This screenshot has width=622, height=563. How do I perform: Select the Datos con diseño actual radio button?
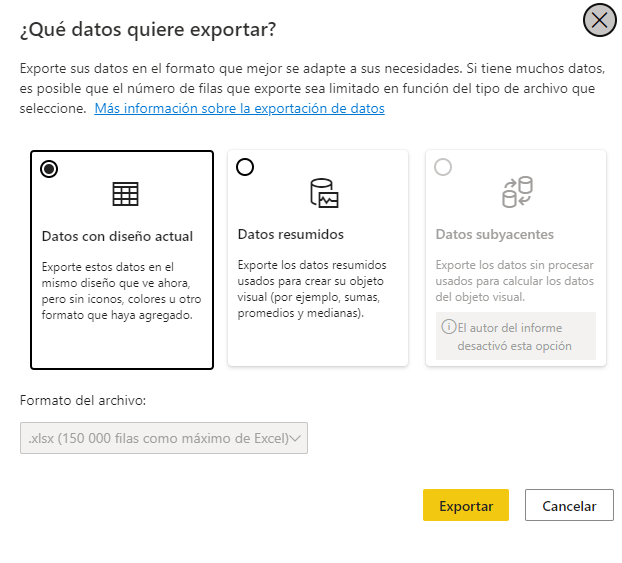[49, 169]
